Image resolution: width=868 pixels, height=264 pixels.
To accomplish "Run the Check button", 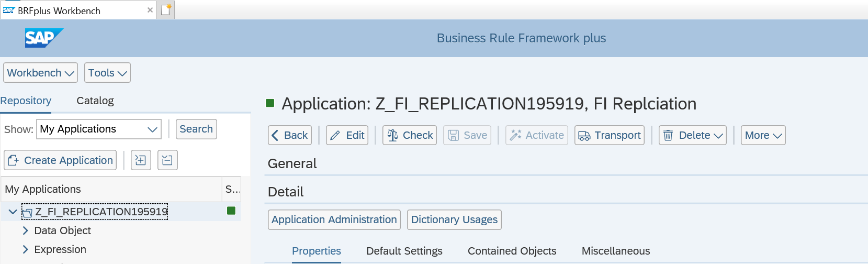I will coord(410,135).
